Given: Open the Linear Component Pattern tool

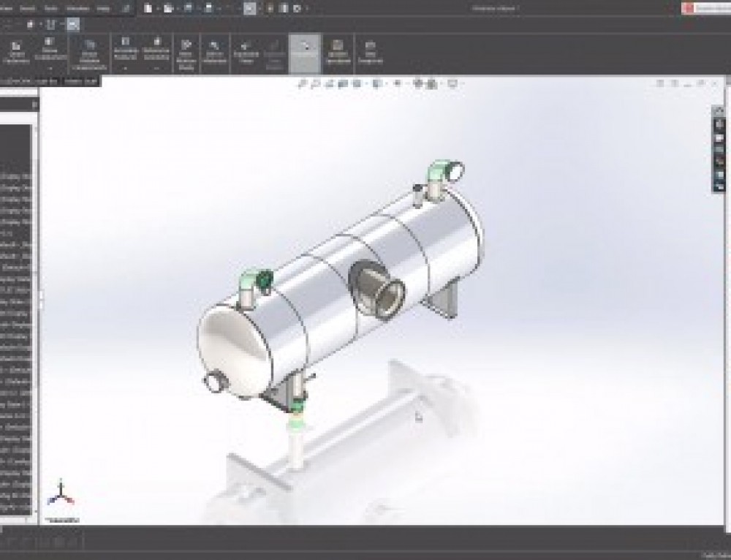Looking at the screenshot, I should click(x=91, y=51).
